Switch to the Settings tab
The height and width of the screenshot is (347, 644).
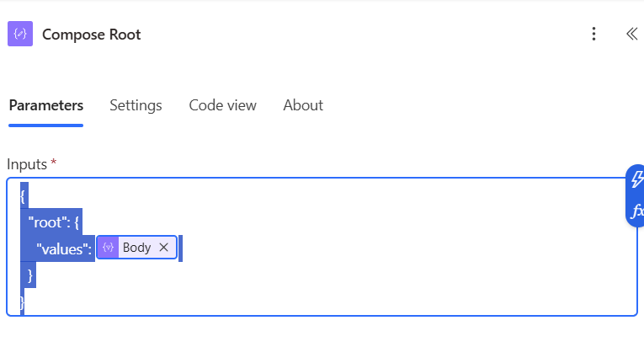click(136, 105)
